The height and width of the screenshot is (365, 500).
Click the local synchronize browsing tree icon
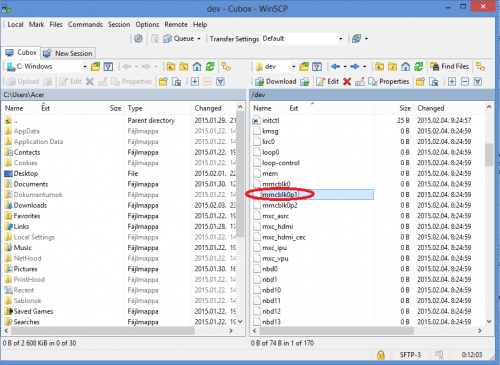click(x=226, y=67)
